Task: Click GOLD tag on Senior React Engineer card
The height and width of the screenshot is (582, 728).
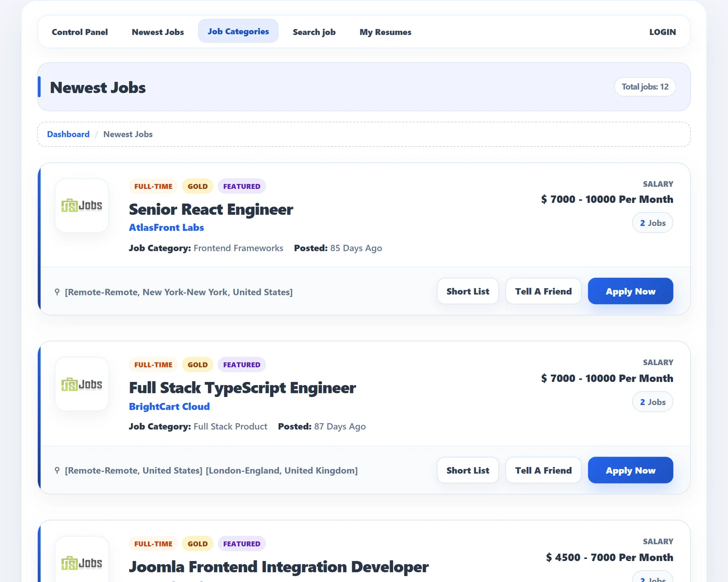Action: point(197,186)
